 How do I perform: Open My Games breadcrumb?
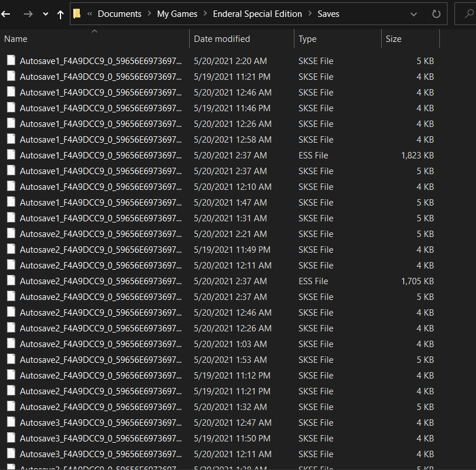click(177, 13)
